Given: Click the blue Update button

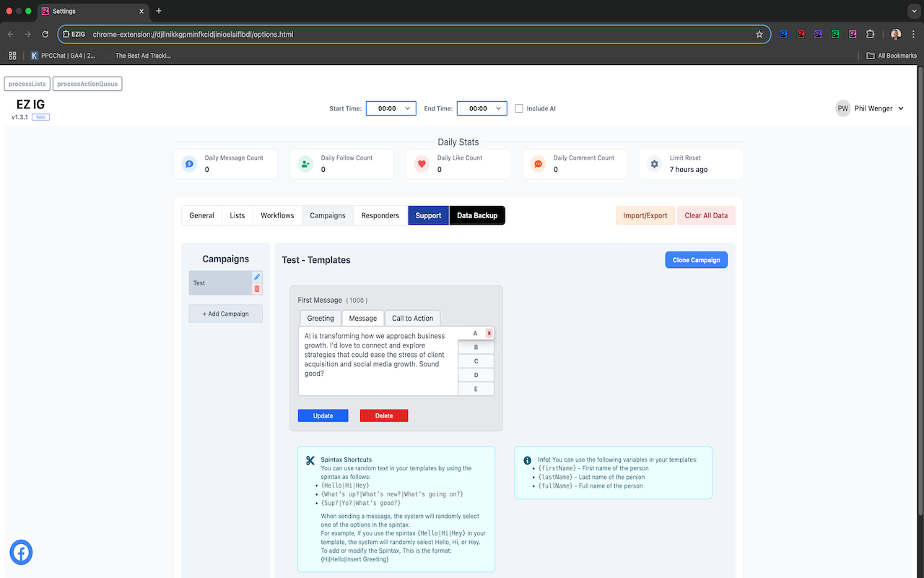Looking at the screenshot, I should (x=323, y=415).
